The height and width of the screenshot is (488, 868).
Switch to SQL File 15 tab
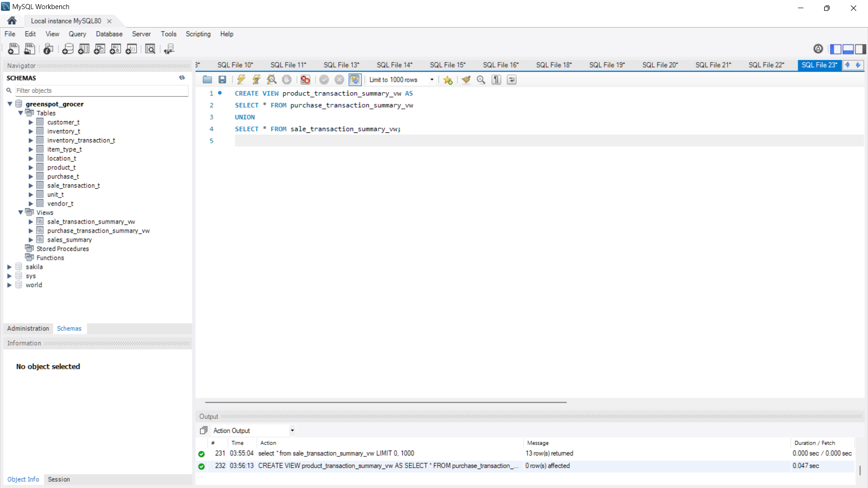pos(448,65)
